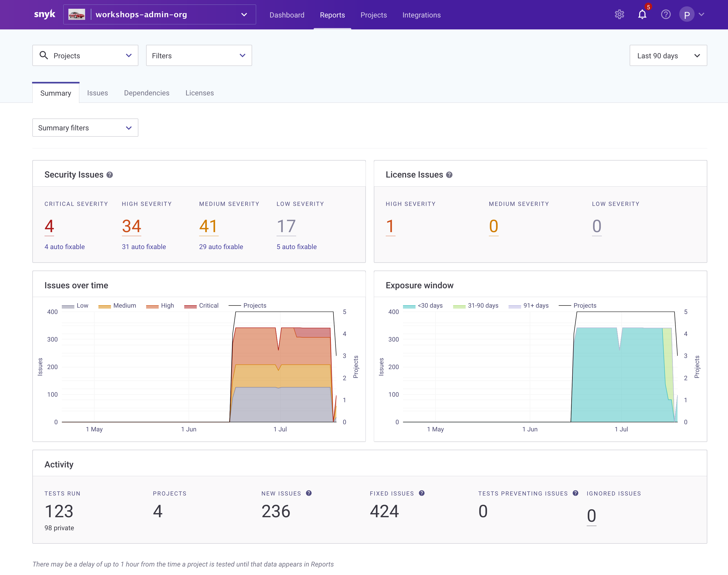
Task: Expand the Summary filters dropdown
Action: [85, 128]
